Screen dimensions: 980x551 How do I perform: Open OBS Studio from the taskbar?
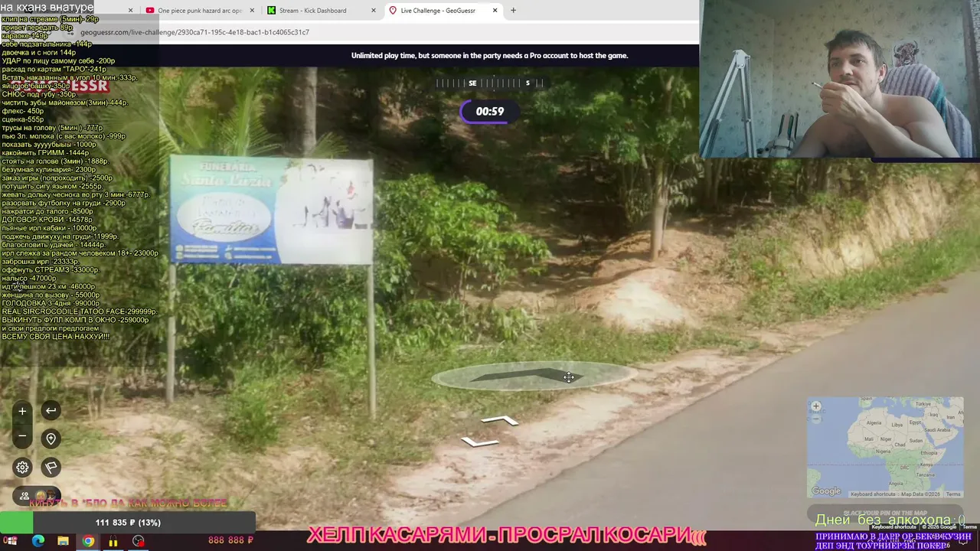(x=138, y=541)
